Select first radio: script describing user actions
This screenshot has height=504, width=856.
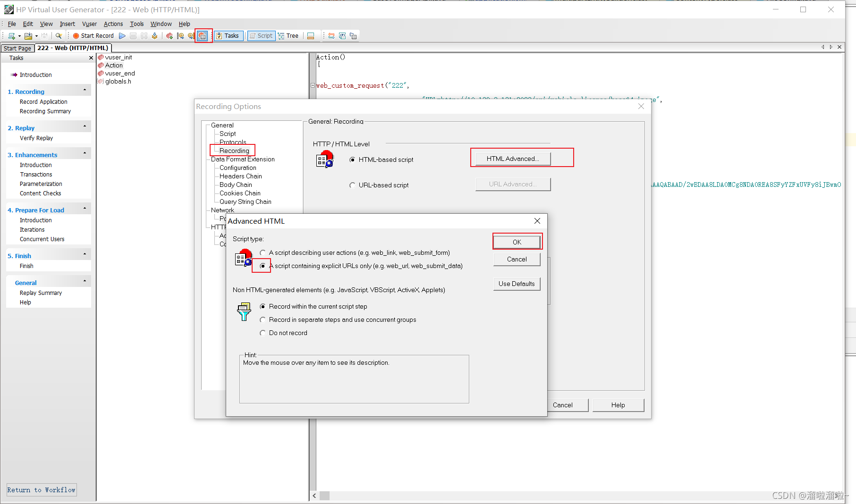263,253
